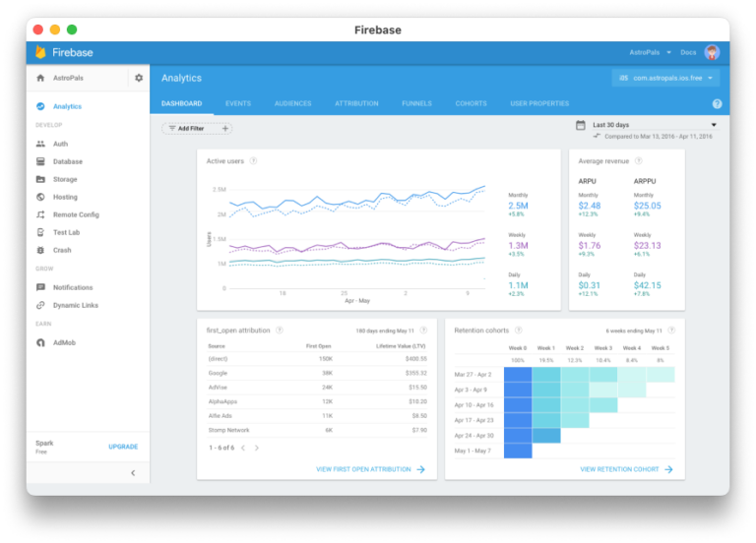Click the Spark Free plan label

[44, 447]
